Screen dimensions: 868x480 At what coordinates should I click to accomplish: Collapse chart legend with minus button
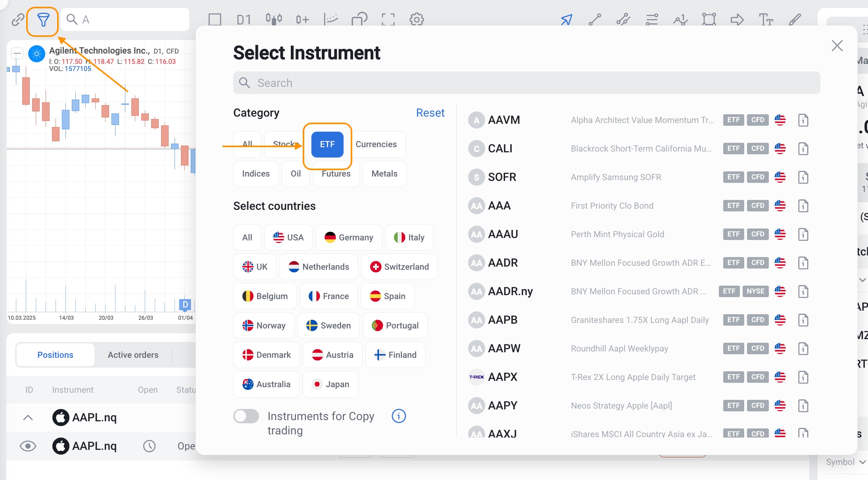(17, 53)
